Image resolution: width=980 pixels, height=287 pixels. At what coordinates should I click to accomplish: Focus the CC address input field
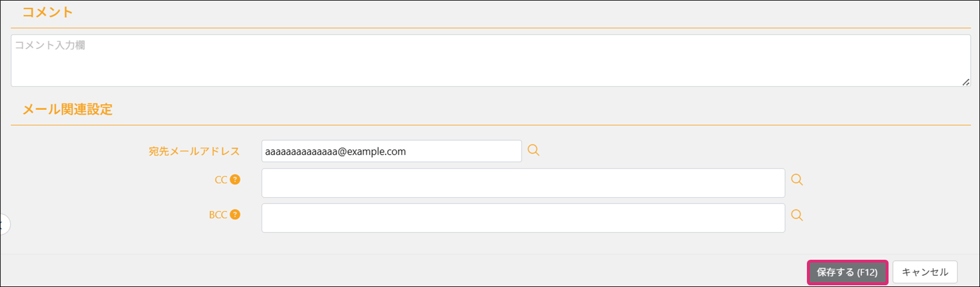click(523, 183)
